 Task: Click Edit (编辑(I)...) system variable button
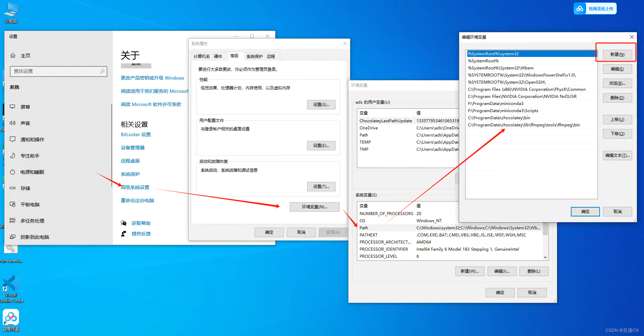(502, 271)
